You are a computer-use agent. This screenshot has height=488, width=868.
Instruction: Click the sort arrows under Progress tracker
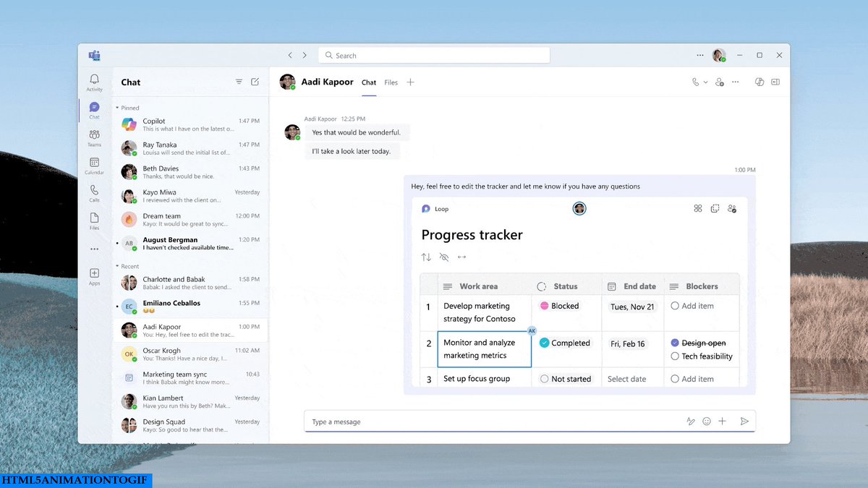pyautogui.click(x=426, y=257)
